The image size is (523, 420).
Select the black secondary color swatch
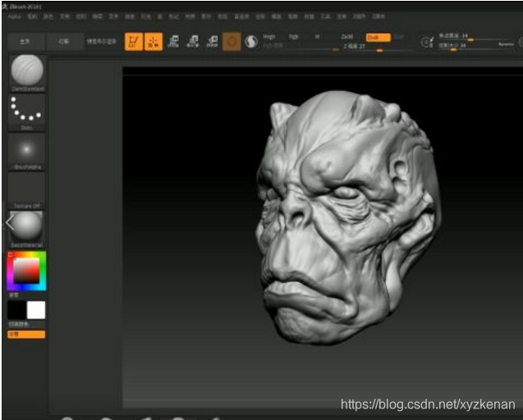(x=16, y=310)
